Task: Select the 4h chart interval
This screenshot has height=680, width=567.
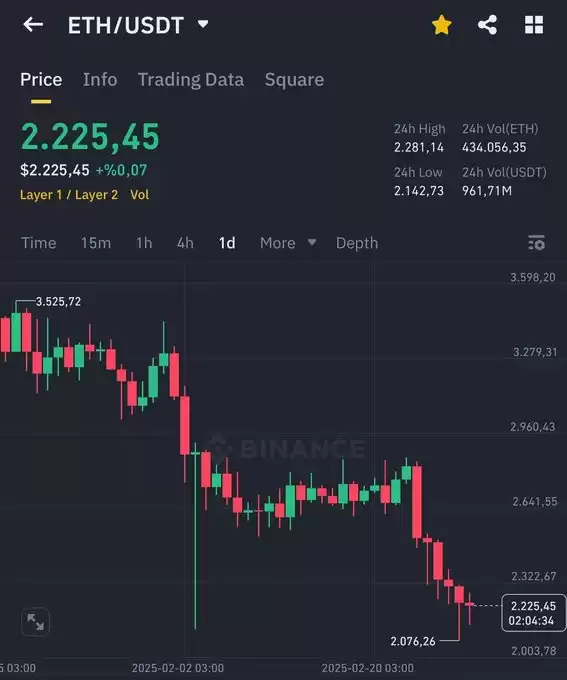Action: tap(185, 243)
